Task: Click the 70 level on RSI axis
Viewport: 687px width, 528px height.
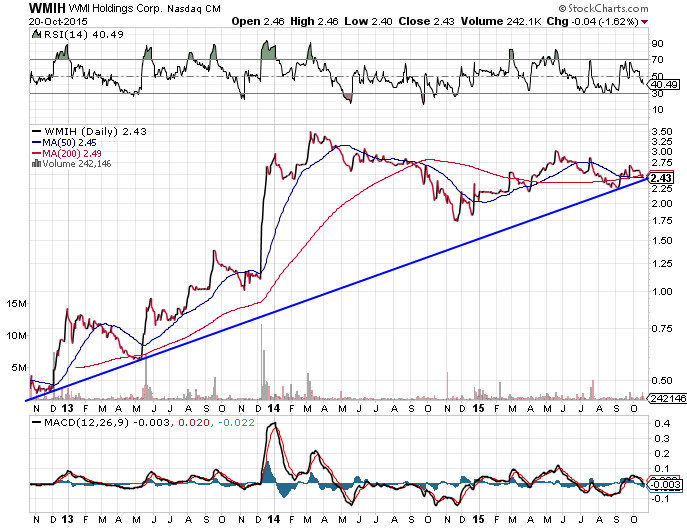Action: click(x=658, y=59)
